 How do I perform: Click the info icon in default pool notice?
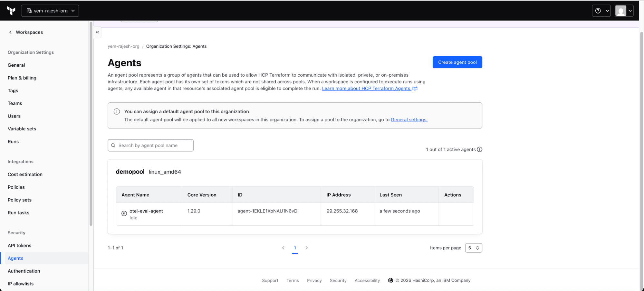tap(117, 111)
